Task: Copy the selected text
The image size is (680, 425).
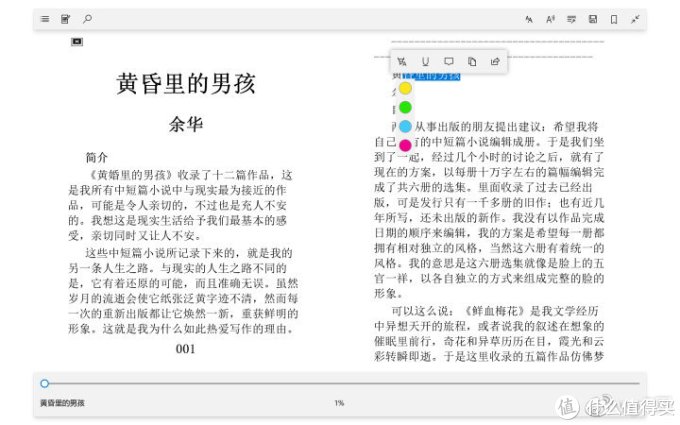Action: [x=472, y=62]
